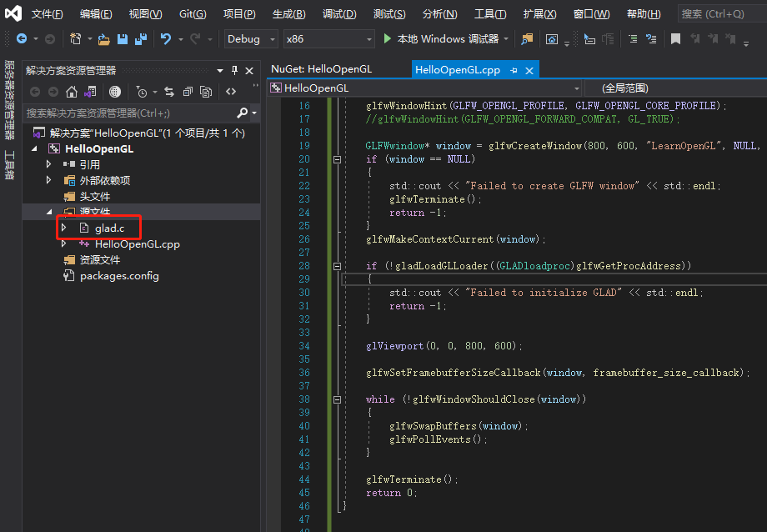Click the Undo icon in toolbar

166,38
